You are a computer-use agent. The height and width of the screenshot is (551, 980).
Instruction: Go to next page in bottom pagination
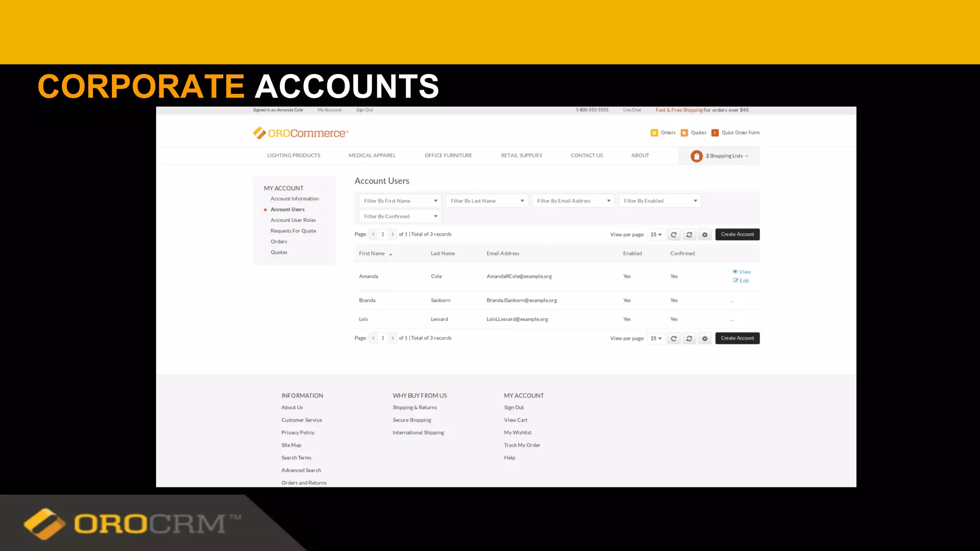[x=392, y=338]
